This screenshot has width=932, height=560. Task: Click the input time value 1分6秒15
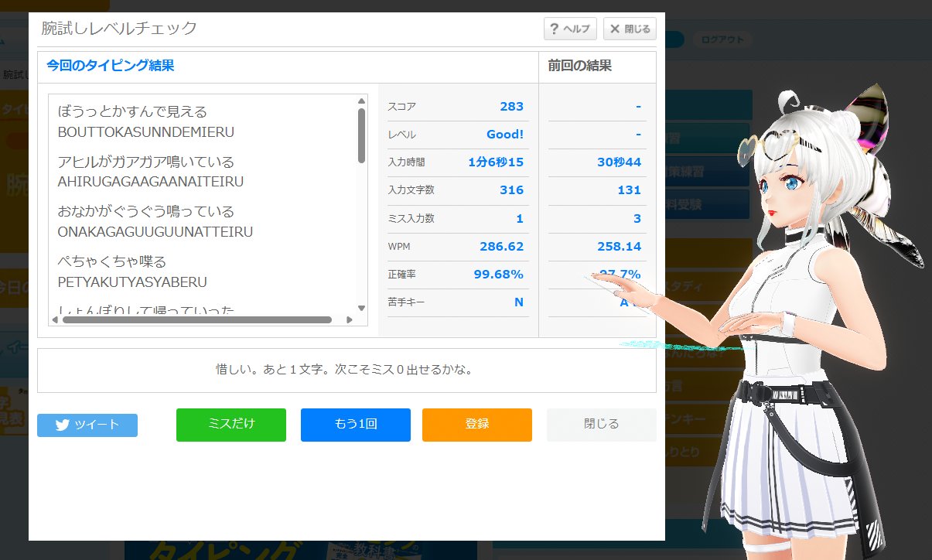pos(496,162)
